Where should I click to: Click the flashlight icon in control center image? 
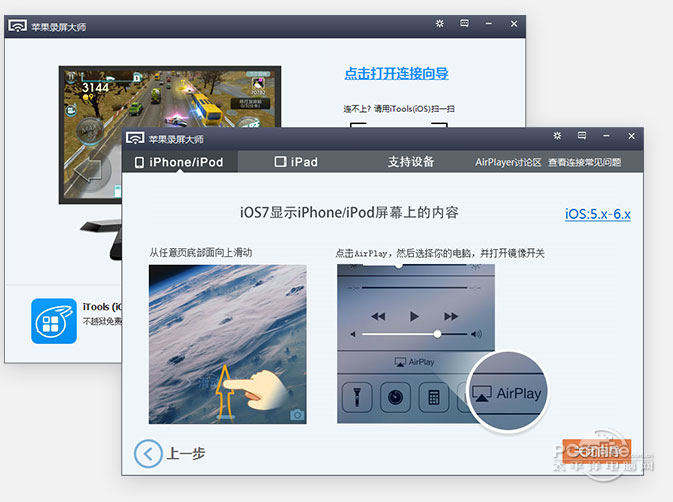(x=357, y=397)
